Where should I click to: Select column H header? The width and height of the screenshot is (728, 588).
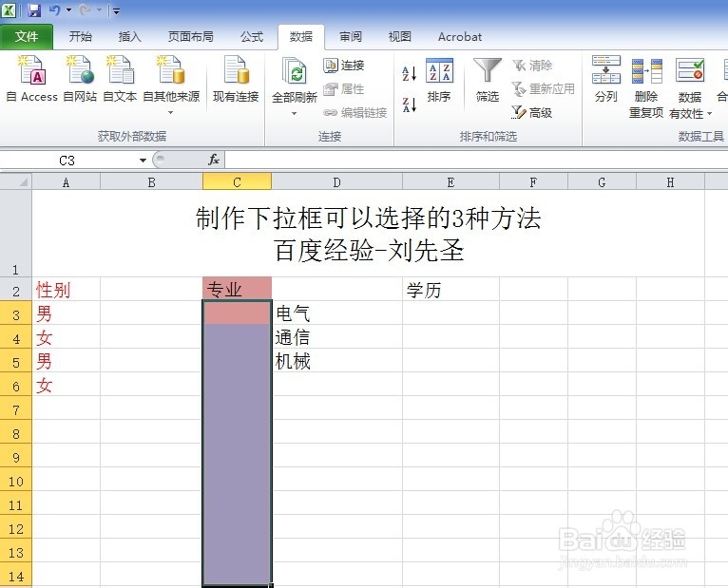[x=670, y=182]
